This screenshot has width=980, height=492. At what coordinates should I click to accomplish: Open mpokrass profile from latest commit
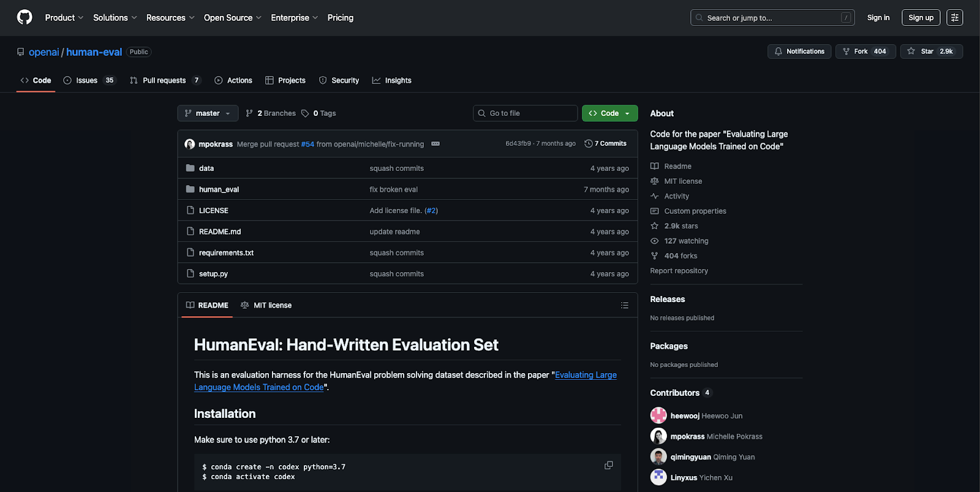(x=216, y=144)
